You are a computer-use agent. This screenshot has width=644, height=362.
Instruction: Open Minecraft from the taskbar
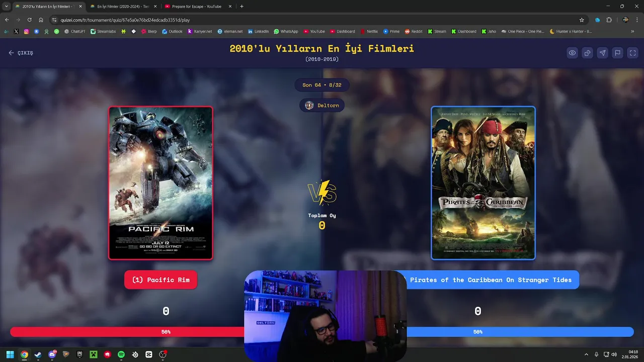(93, 354)
